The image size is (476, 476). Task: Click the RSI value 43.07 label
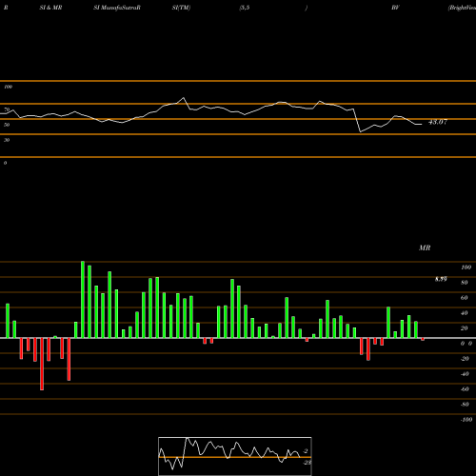438,122
